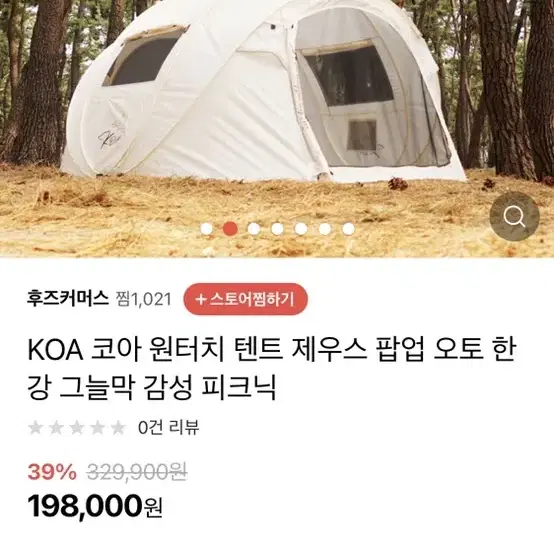The height and width of the screenshot is (554, 554).
Task: Click the third rating star
Action: (x=77, y=428)
